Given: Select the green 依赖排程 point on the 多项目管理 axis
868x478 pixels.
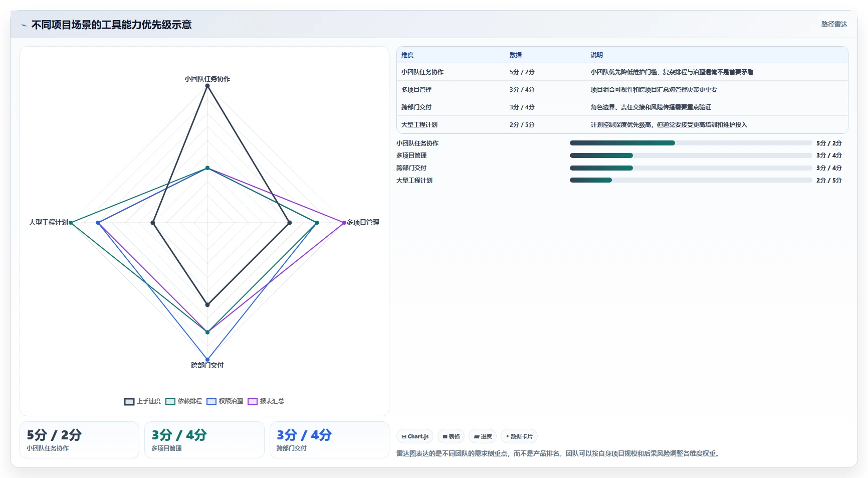Looking at the screenshot, I should (x=317, y=223).
